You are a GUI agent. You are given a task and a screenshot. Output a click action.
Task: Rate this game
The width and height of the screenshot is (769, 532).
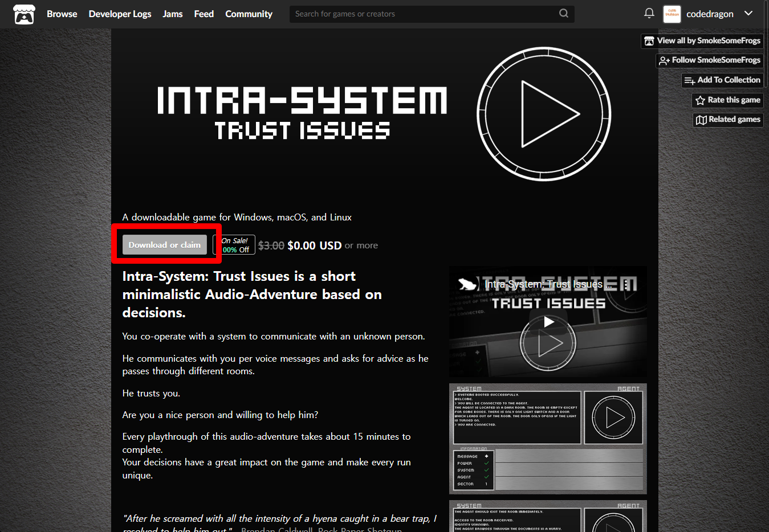coord(728,100)
